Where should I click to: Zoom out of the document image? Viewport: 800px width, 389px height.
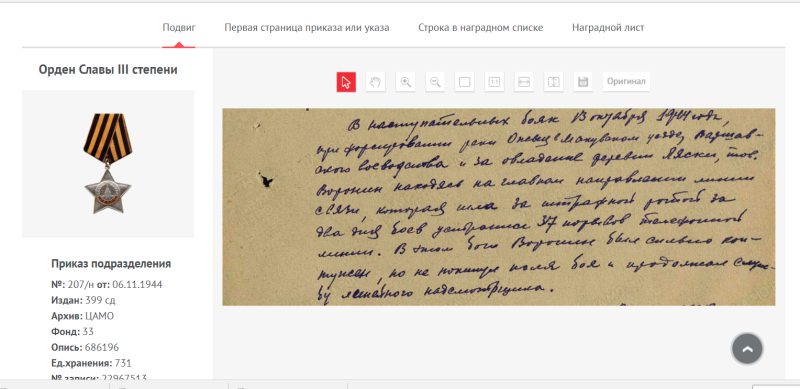click(x=435, y=82)
